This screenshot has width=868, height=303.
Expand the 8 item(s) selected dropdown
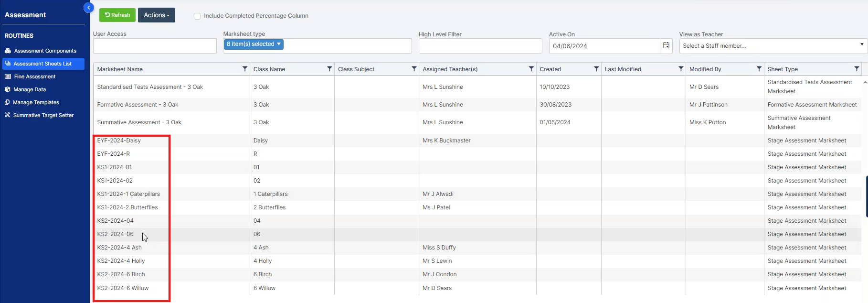coord(254,44)
